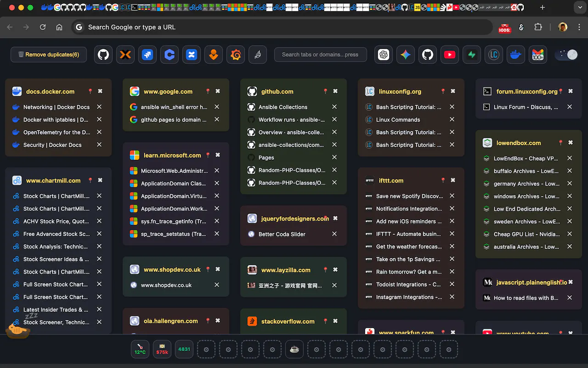Pin the www.google.com group
The image size is (588, 368).
point(208,92)
